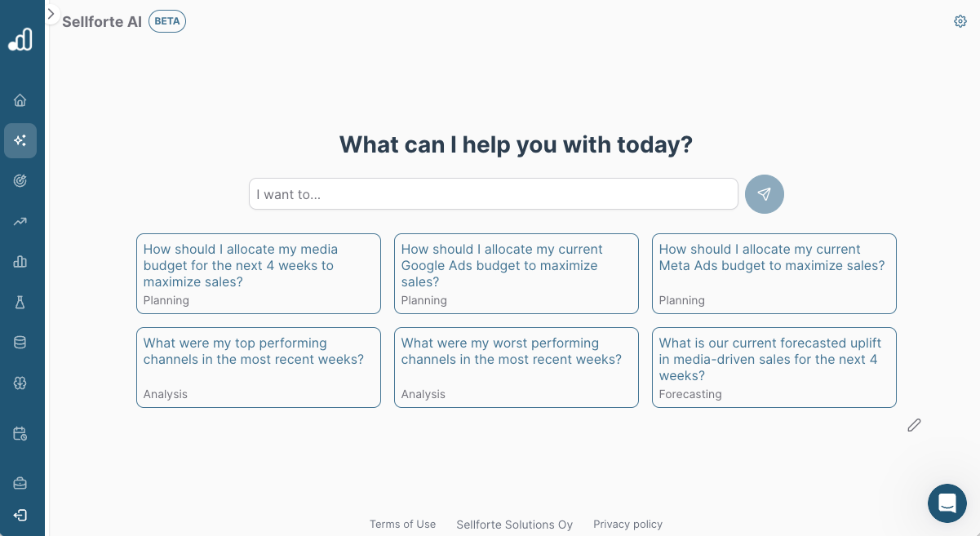
Task: Select the Google Ads budget allocation prompt
Action: (516, 273)
